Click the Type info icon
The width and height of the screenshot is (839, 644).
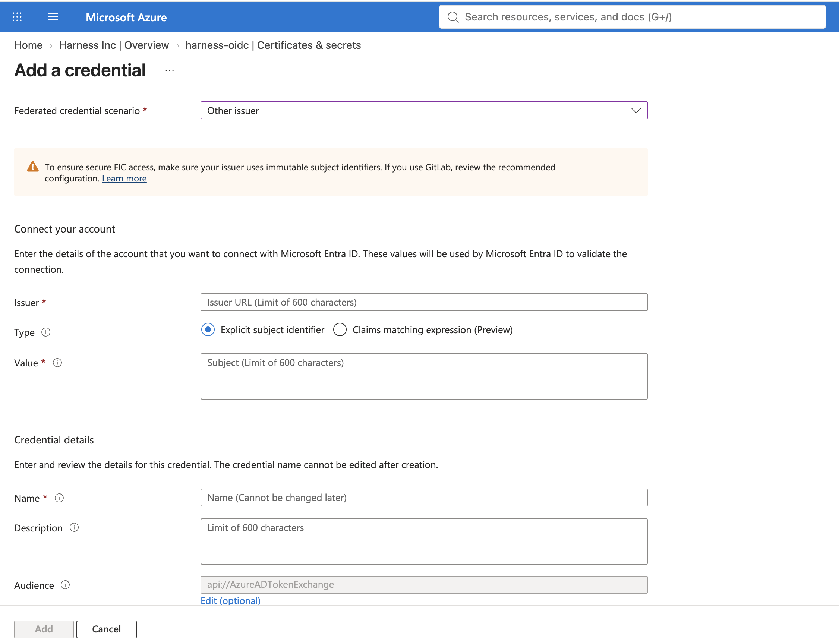[x=46, y=332]
